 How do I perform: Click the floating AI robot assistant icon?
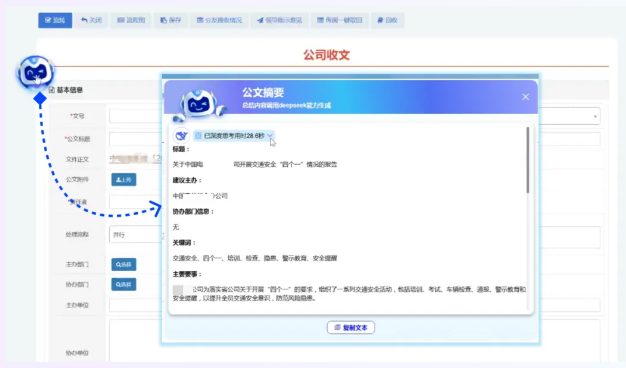(36, 73)
